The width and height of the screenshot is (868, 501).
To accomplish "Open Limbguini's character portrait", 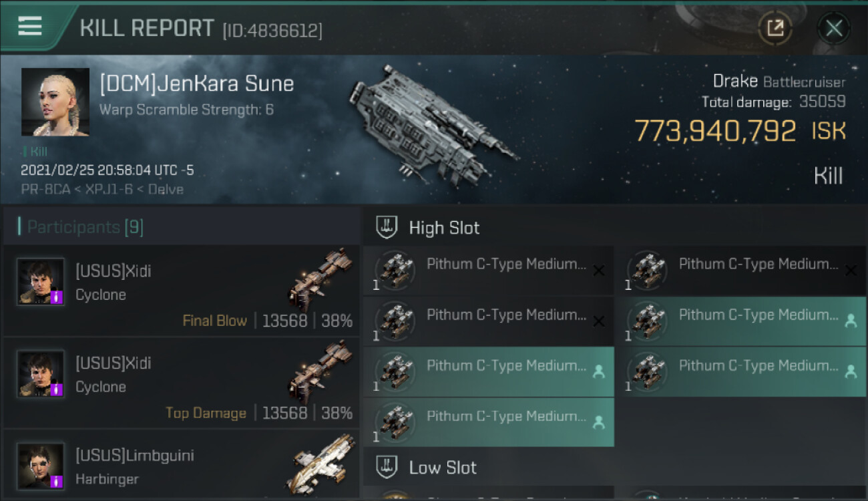I will point(41,466).
